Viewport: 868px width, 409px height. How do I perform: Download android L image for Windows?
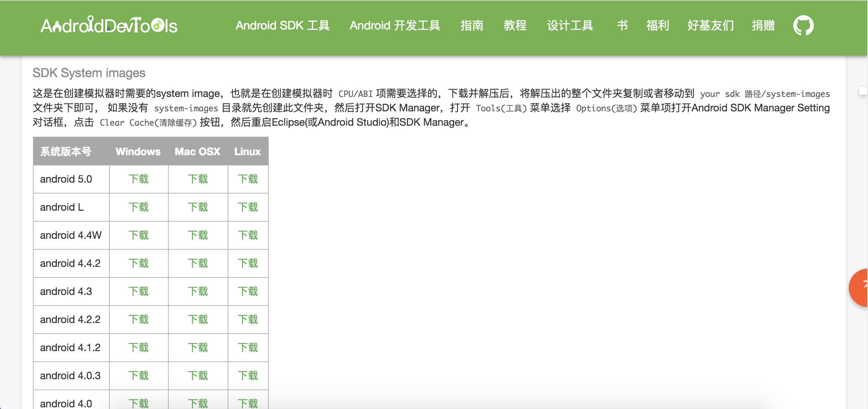pos(138,207)
